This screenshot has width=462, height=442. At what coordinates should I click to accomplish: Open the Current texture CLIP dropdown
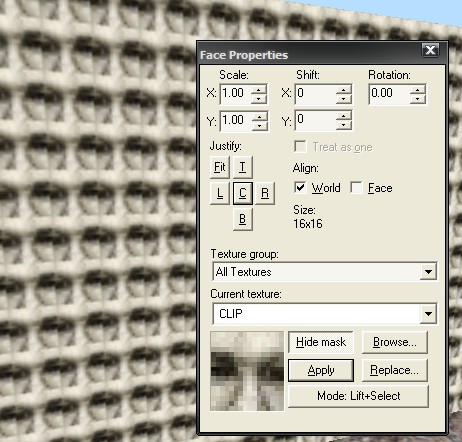pos(428,314)
